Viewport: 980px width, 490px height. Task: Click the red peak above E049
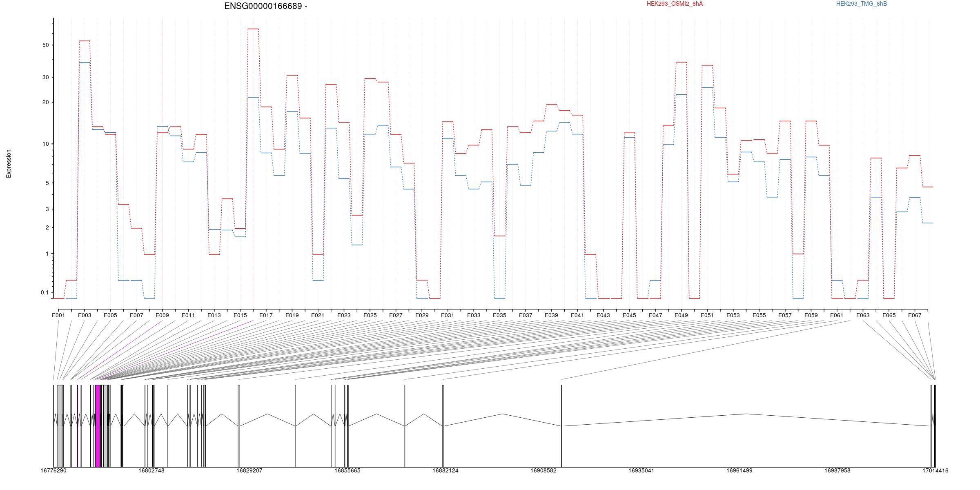tap(681, 62)
